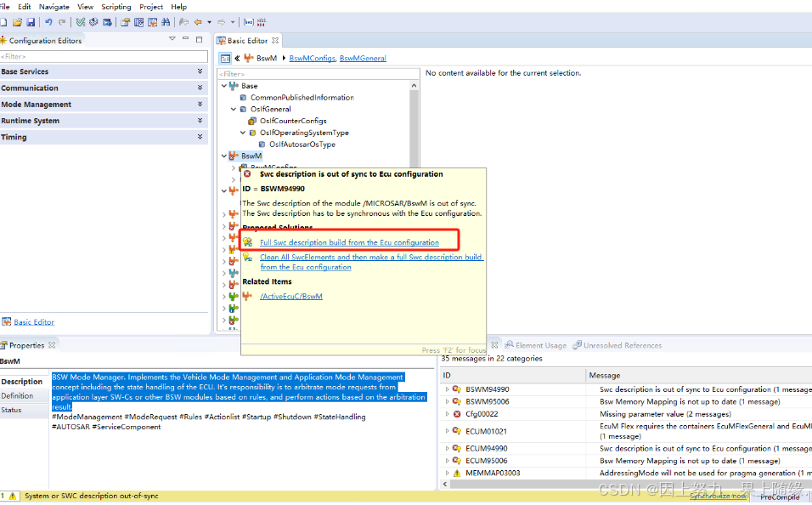The height and width of the screenshot is (505, 812).
Task: Maximize the Configuration Editors panel
Action: [x=200, y=39]
